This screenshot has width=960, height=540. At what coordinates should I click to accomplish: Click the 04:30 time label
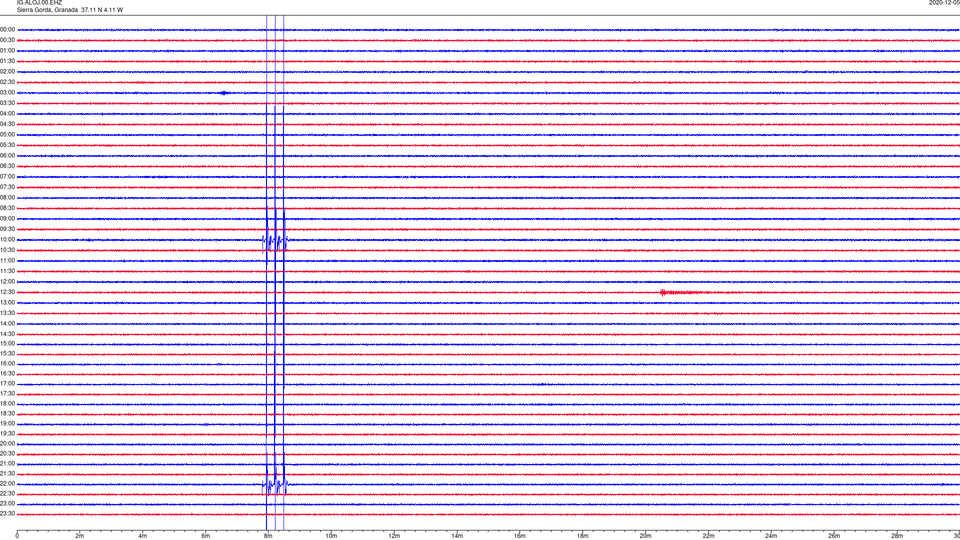(x=7, y=124)
